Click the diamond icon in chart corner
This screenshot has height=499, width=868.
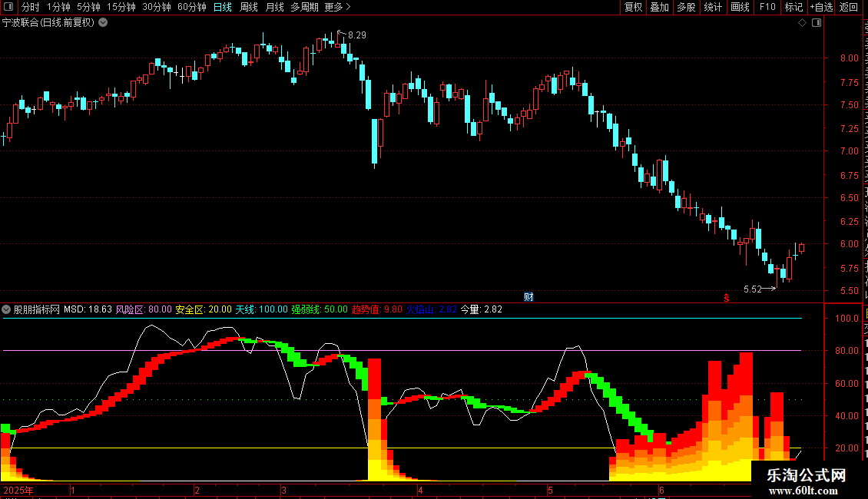[802, 23]
